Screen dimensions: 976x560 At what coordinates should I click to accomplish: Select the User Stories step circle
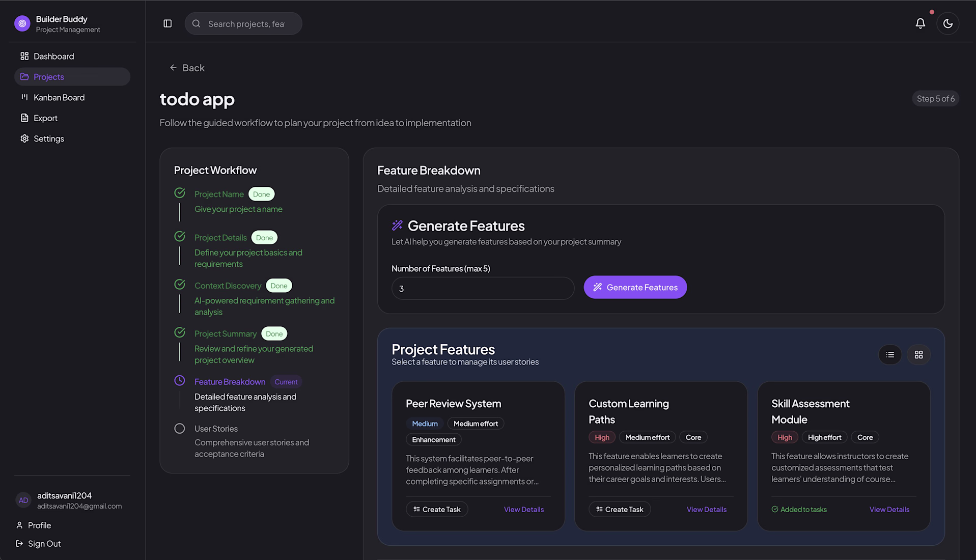coord(180,429)
